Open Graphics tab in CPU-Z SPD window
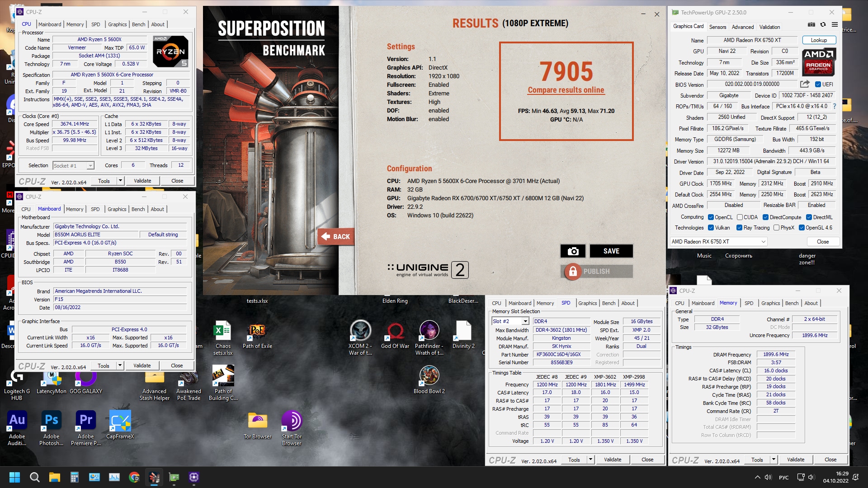The height and width of the screenshot is (488, 868). pyautogui.click(x=587, y=303)
